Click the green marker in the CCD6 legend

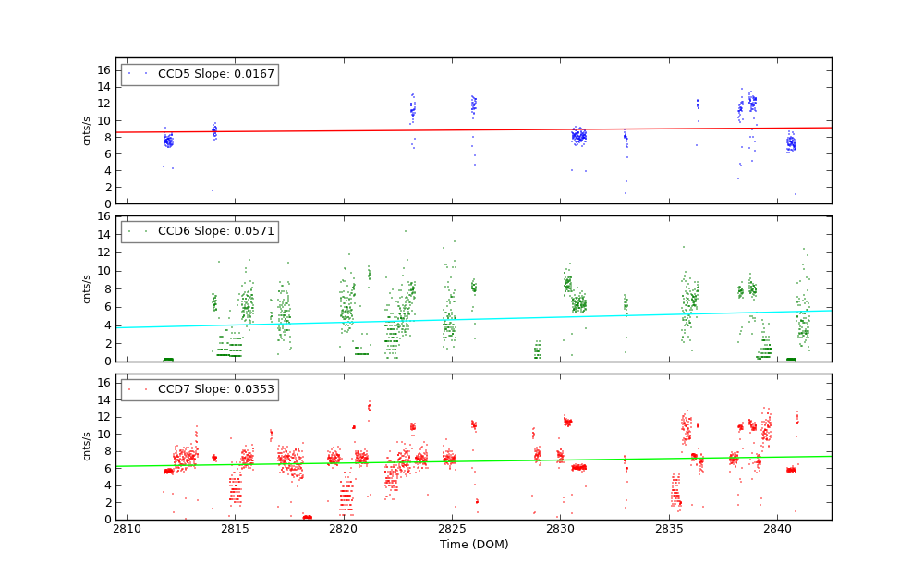click(129, 231)
